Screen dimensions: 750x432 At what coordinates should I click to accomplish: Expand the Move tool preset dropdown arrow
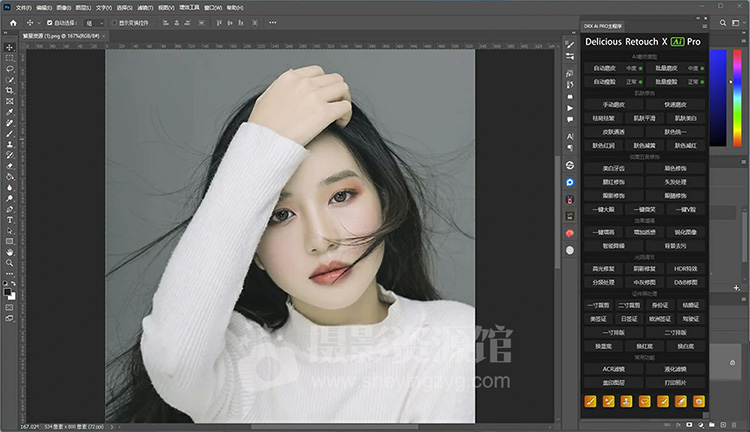point(38,21)
